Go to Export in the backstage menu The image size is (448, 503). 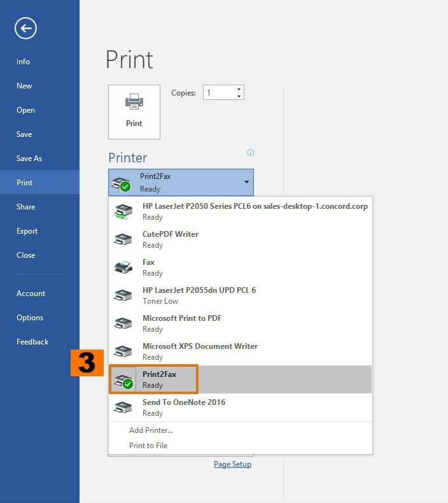point(27,231)
